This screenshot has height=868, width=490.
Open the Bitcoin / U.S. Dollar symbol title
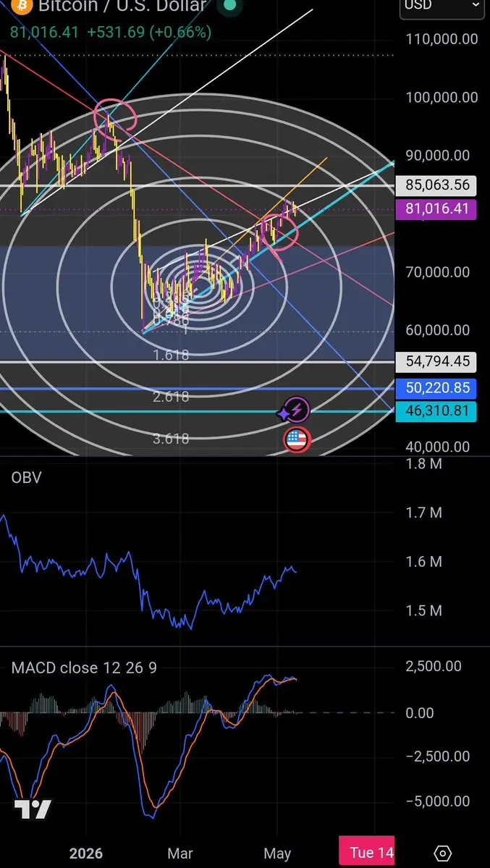[x=122, y=7]
